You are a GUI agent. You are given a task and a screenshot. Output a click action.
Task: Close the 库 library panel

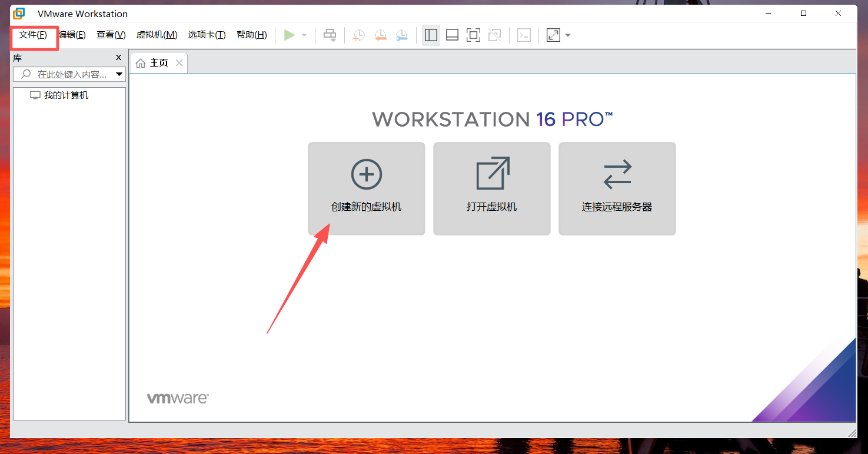118,58
